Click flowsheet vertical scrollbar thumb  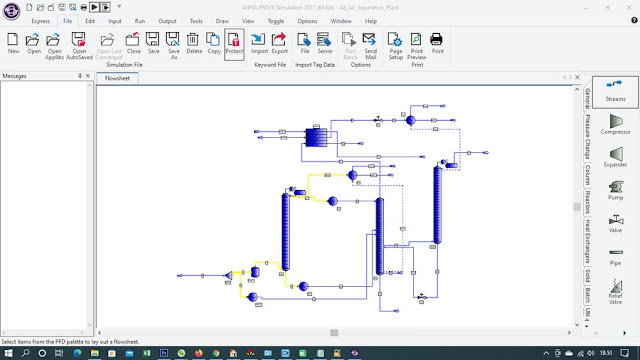(577, 207)
